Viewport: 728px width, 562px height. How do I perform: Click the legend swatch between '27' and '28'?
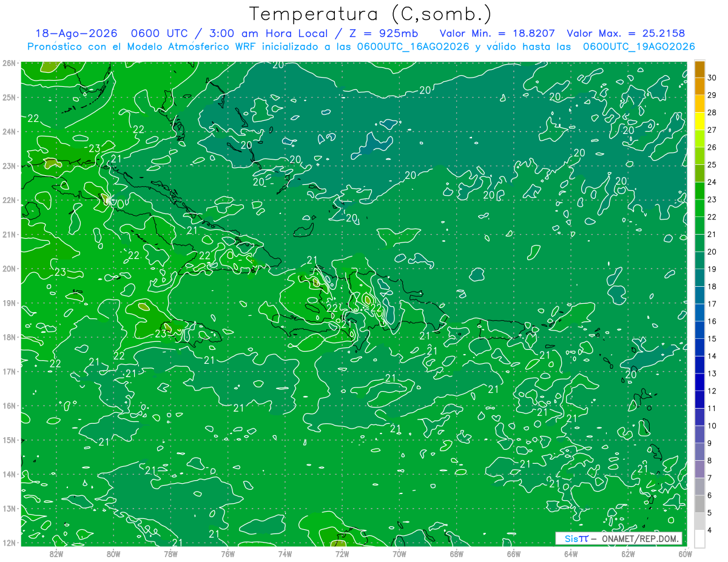click(699, 121)
